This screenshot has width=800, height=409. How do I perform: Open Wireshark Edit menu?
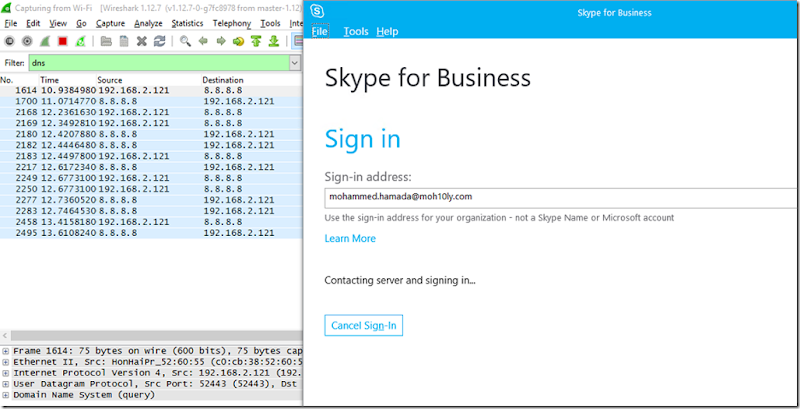[x=33, y=23]
